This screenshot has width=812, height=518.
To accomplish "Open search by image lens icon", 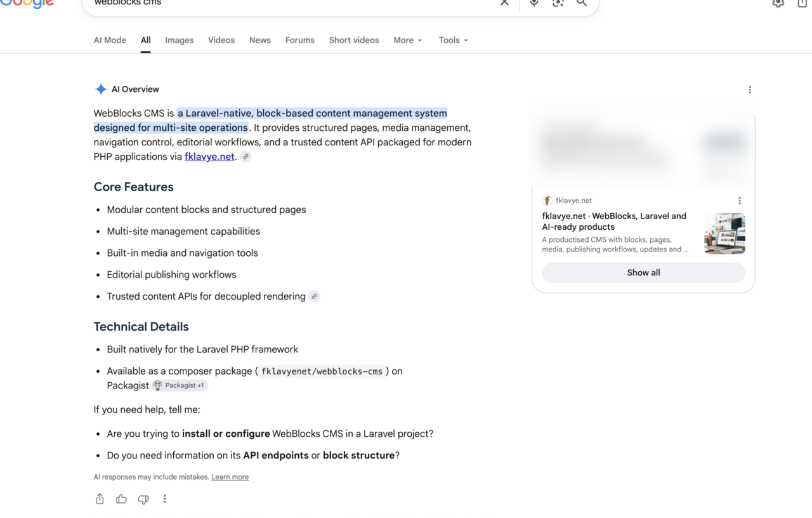I will coord(558,3).
